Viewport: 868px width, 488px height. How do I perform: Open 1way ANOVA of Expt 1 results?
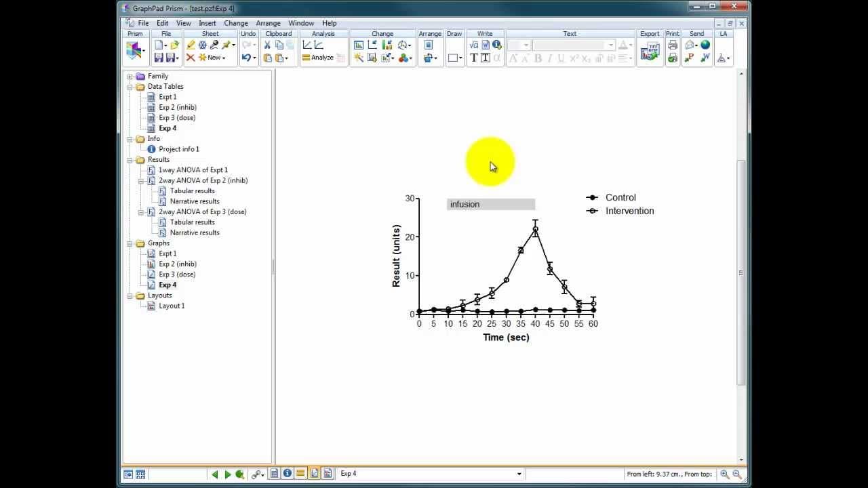(x=193, y=170)
